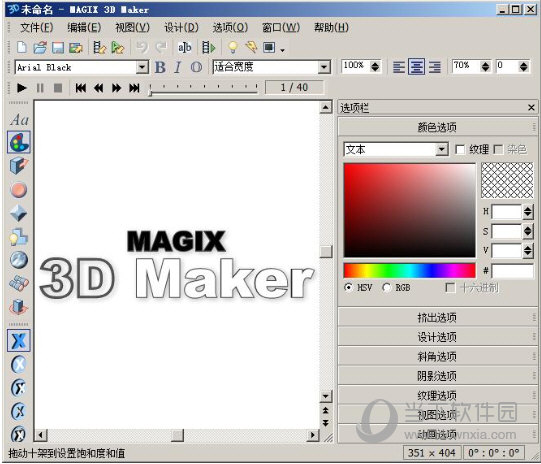The height and width of the screenshot is (464, 541).
Task: Open dropdown arrow beside display toolbar icon
Action: pyautogui.click(x=283, y=50)
